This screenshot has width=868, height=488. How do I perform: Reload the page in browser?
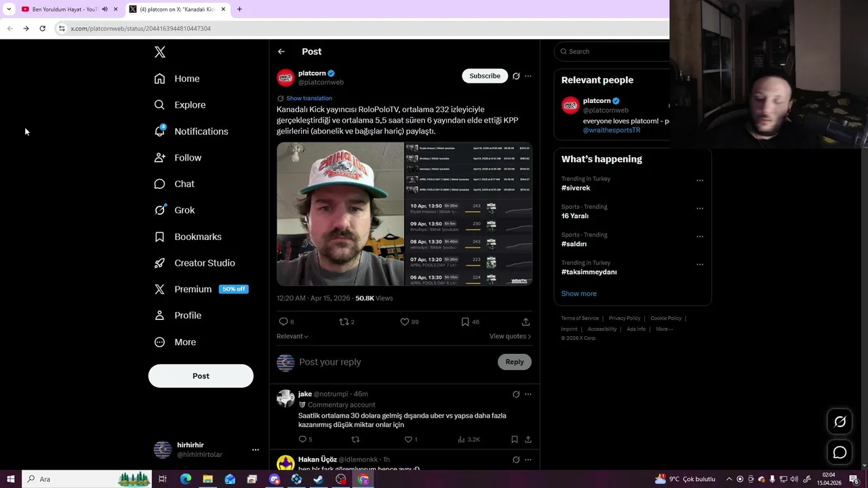[42, 28]
